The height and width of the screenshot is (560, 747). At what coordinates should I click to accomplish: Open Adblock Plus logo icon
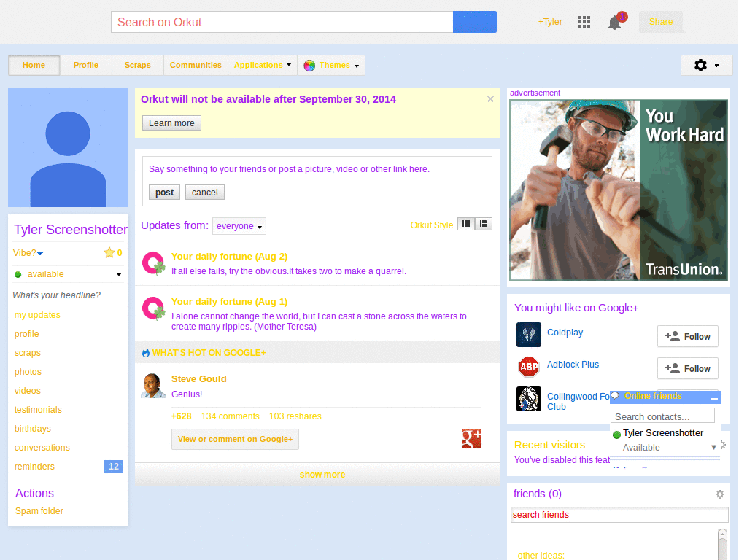click(x=529, y=367)
